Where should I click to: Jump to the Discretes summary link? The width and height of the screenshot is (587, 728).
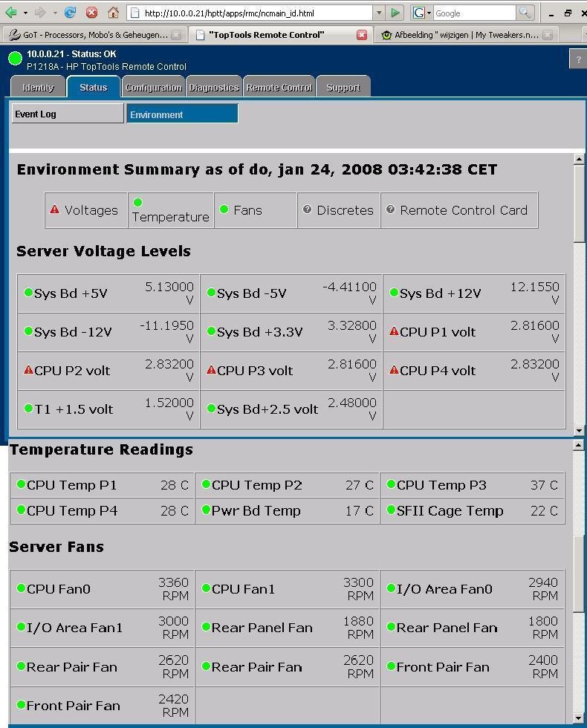coord(345,210)
